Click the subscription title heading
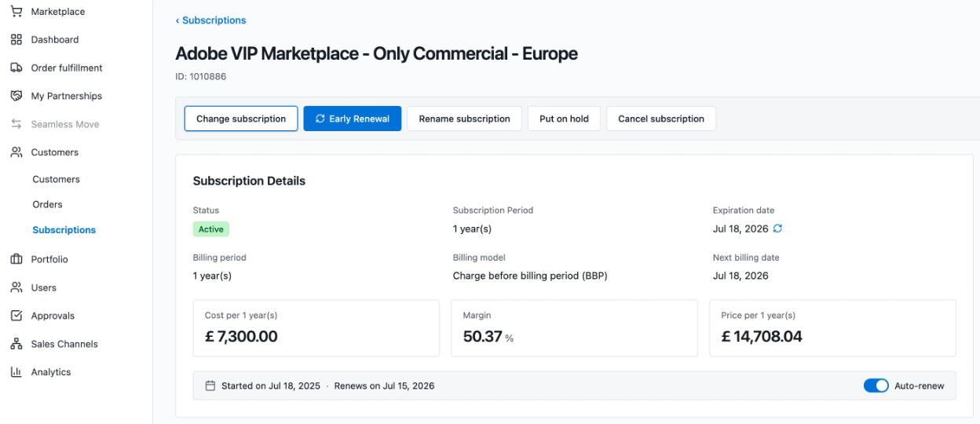 click(x=376, y=53)
